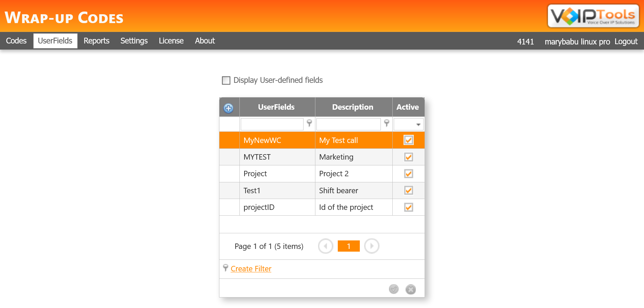Click the cancel X icon at bottom
Image resolution: width=644 pixels, height=308 pixels.
point(410,289)
